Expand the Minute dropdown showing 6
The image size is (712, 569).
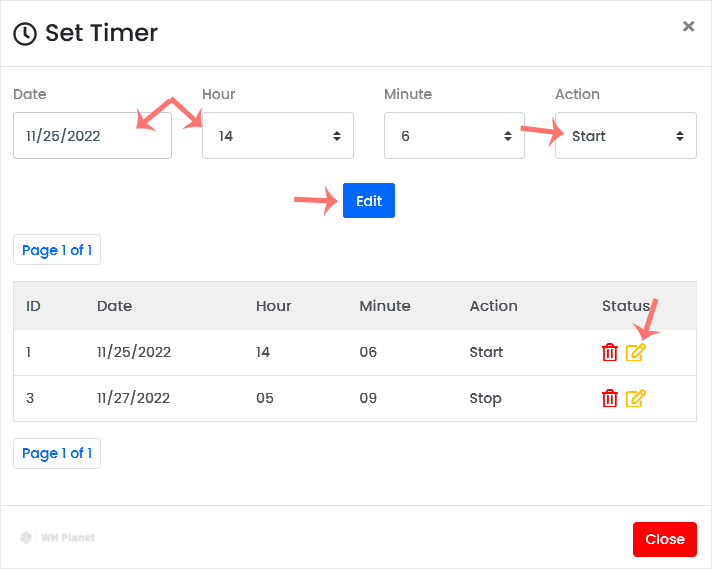click(453, 136)
